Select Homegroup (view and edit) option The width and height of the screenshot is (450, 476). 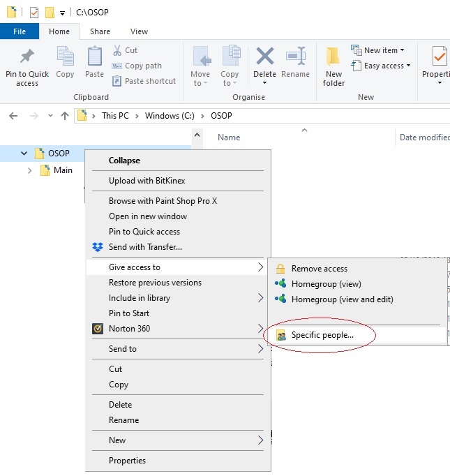click(357, 299)
